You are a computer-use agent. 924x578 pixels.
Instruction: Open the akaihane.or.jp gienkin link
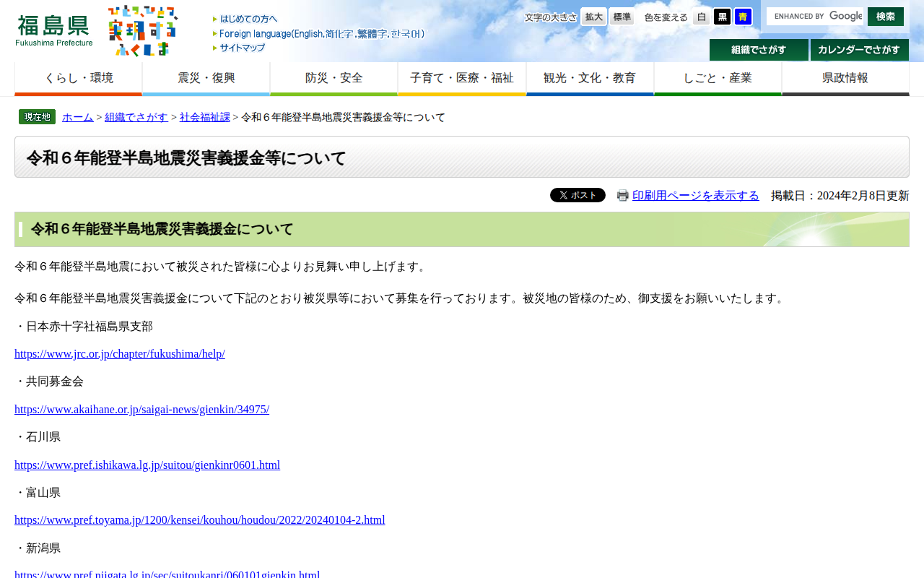tap(141, 410)
